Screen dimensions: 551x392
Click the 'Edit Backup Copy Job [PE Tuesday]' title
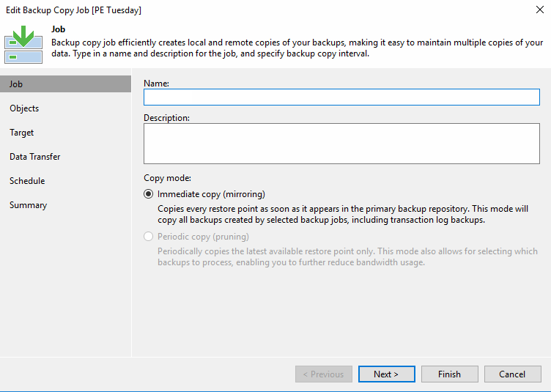(x=73, y=10)
